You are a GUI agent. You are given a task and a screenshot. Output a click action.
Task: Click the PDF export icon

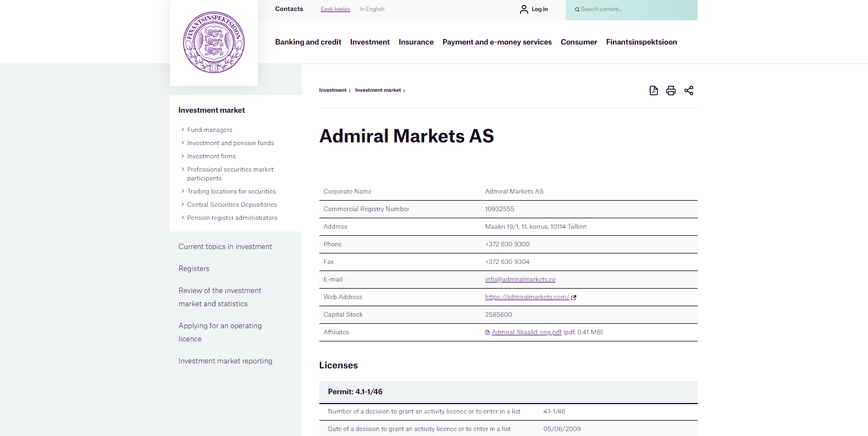click(654, 91)
